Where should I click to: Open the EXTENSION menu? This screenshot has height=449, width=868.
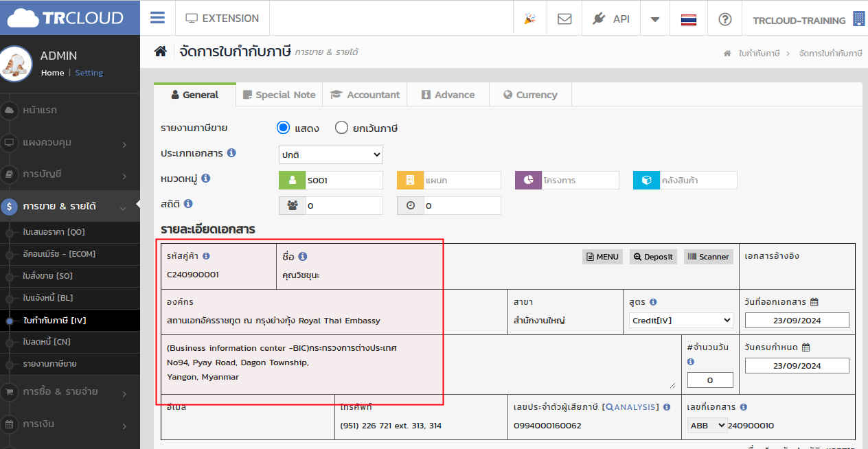click(222, 18)
